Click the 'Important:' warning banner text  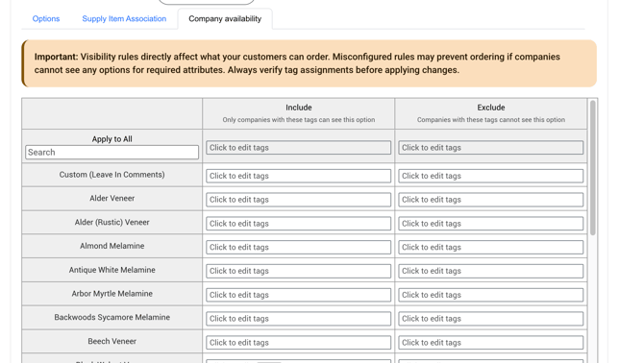297,63
